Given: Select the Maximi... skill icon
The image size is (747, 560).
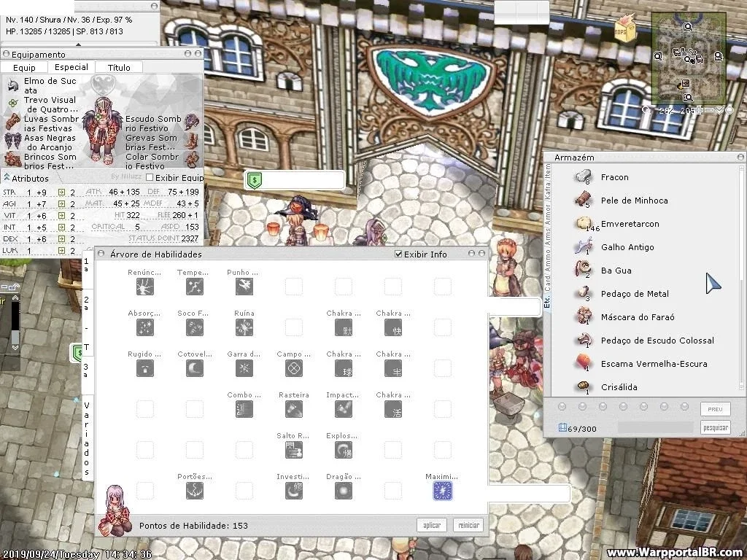Looking at the screenshot, I should (x=442, y=491).
